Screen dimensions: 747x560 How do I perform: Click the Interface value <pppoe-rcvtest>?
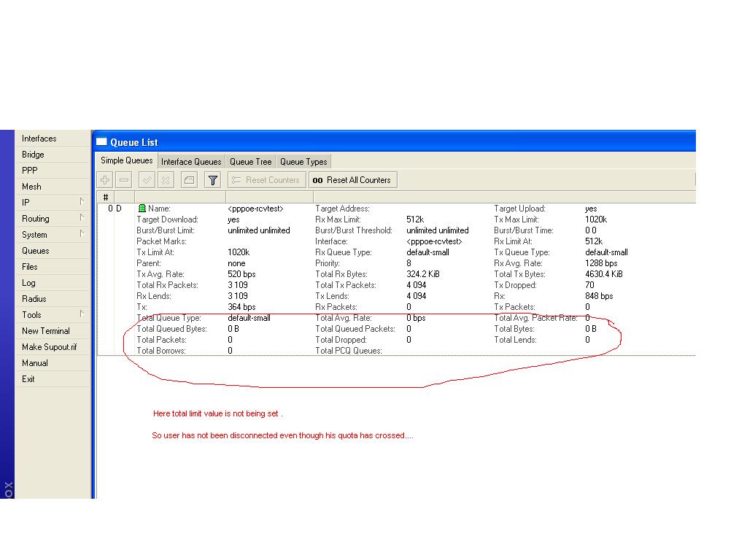pos(434,241)
